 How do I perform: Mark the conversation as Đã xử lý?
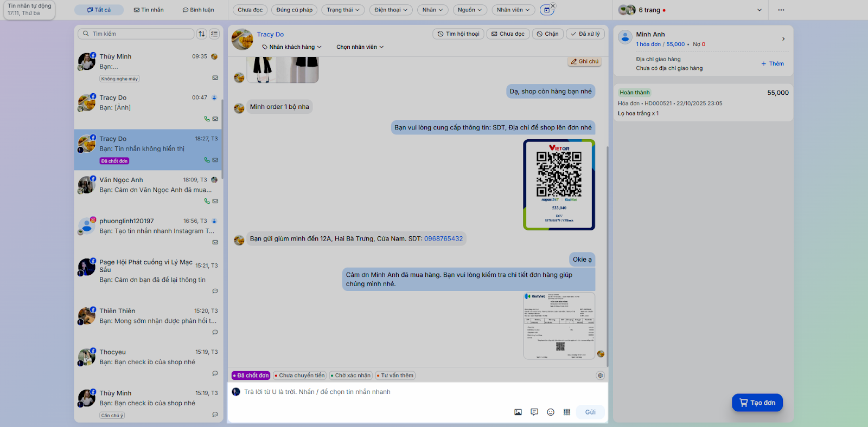(x=585, y=34)
